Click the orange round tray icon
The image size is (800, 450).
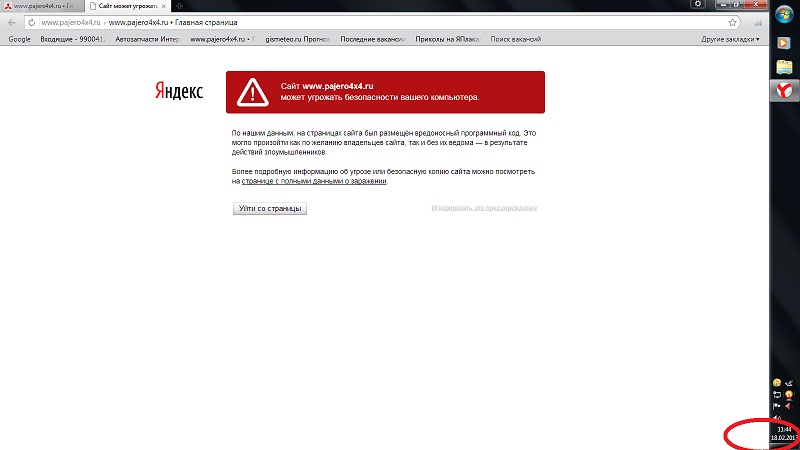click(789, 394)
